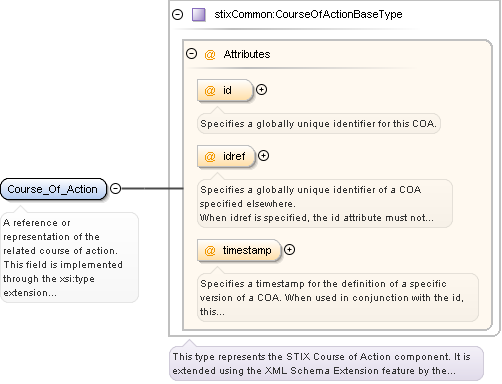Click the purple CourseOfActionBaseType type icon
Screen dimensions: 502x384
coord(199,15)
